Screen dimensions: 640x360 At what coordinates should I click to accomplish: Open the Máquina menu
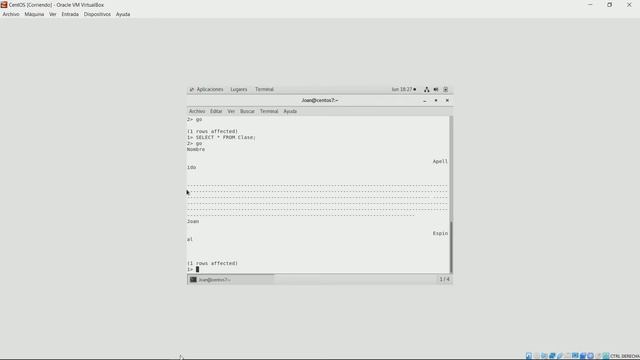tap(34, 14)
